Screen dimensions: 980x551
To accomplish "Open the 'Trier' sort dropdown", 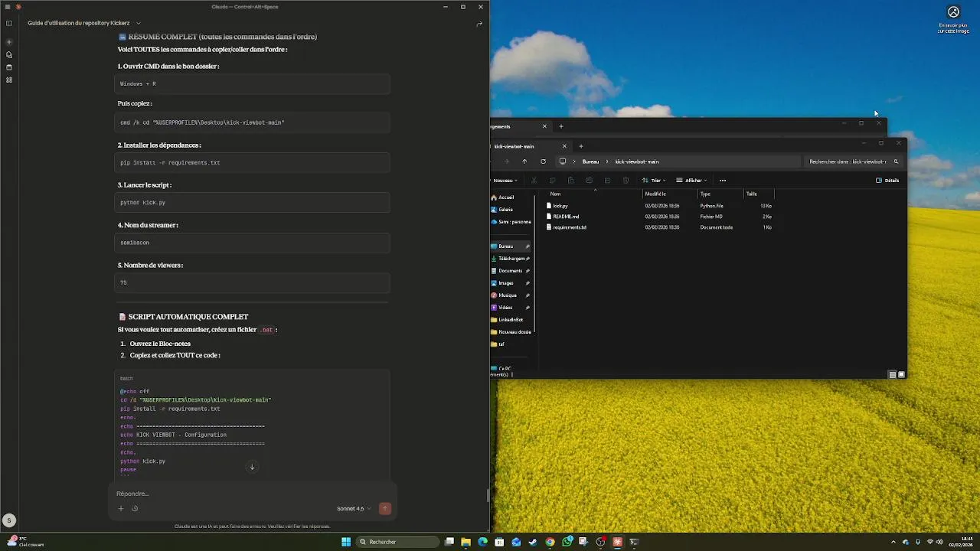I will [x=655, y=181].
